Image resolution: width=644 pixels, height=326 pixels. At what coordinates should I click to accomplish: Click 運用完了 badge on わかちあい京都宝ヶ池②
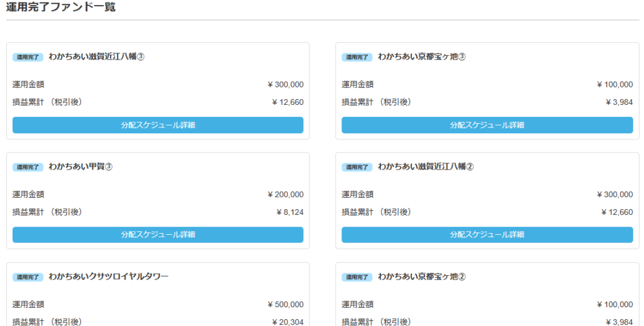point(357,277)
